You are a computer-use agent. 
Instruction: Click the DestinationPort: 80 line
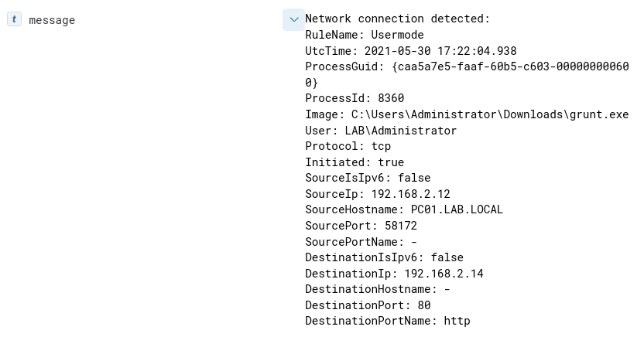click(x=368, y=305)
